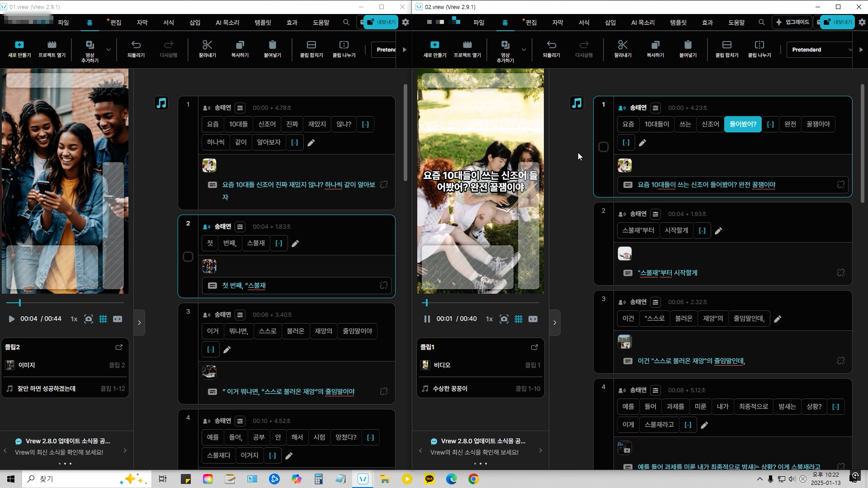Click the music note icon beside clip 1 in 02.vrew

click(x=576, y=103)
